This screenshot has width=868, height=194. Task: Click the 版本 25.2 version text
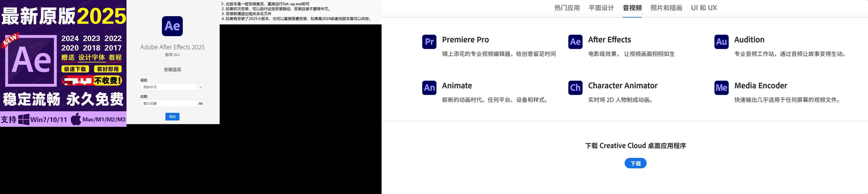(x=172, y=55)
